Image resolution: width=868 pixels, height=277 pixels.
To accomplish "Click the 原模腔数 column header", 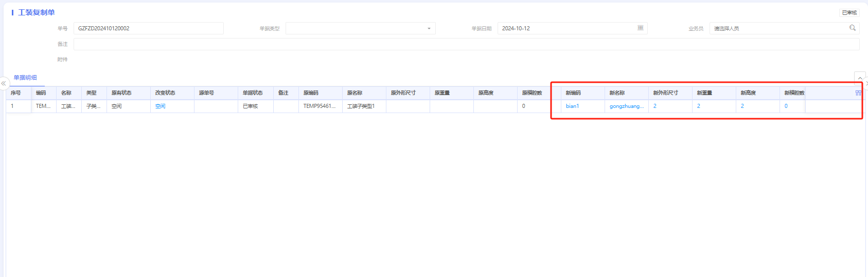I will (532, 93).
